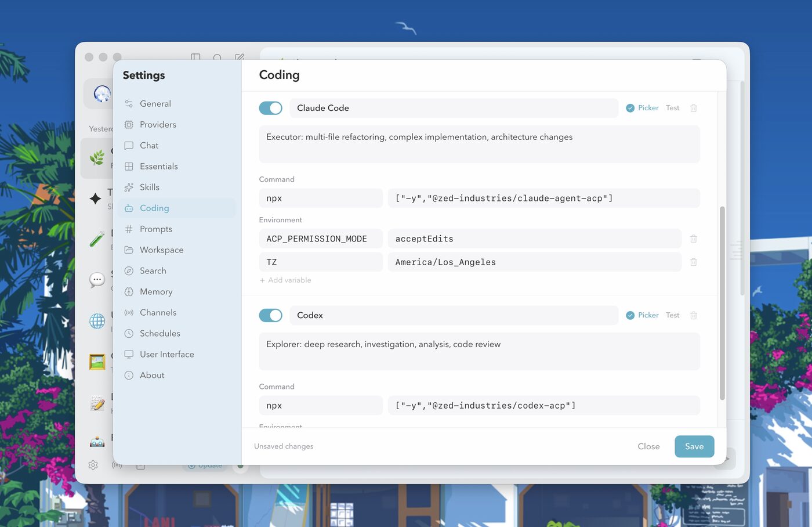
Task: Switch to the Chat settings section
Action: point(148,145)
